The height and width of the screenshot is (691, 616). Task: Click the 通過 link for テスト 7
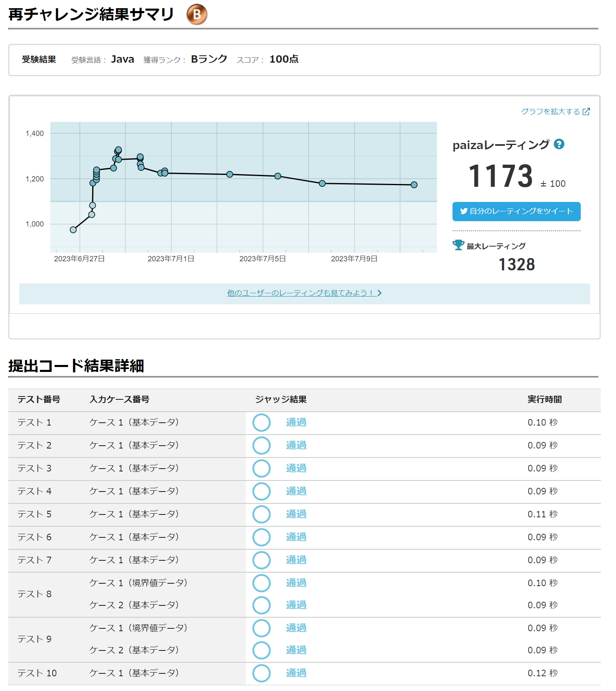tap(296, 560)
